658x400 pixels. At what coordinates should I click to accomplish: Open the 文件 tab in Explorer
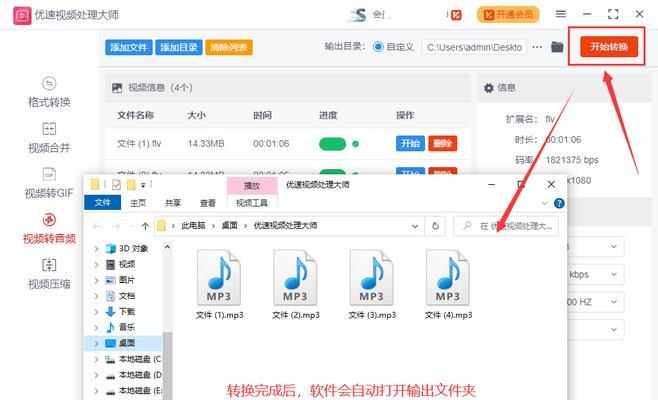pyautogui.click(x=102, y=203)
